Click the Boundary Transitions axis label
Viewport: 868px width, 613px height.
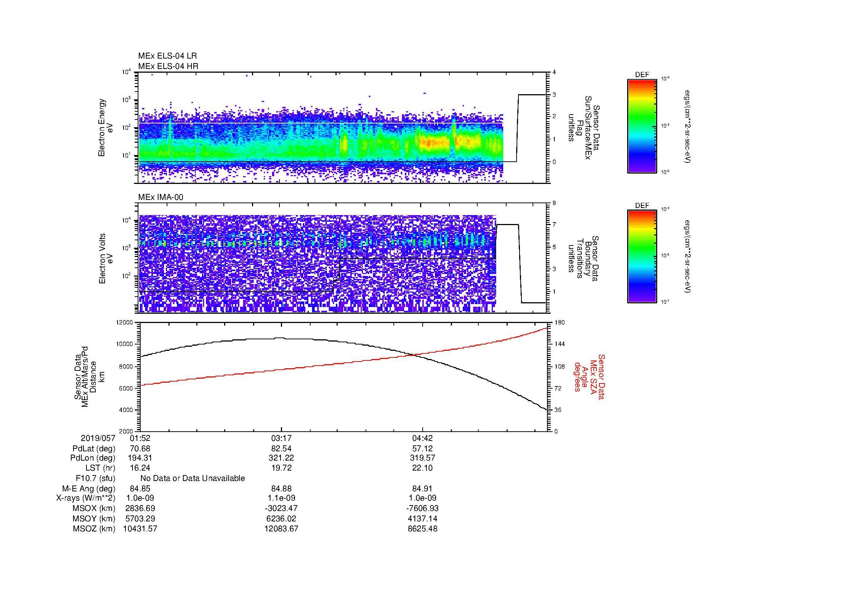[x=583, y=259]
